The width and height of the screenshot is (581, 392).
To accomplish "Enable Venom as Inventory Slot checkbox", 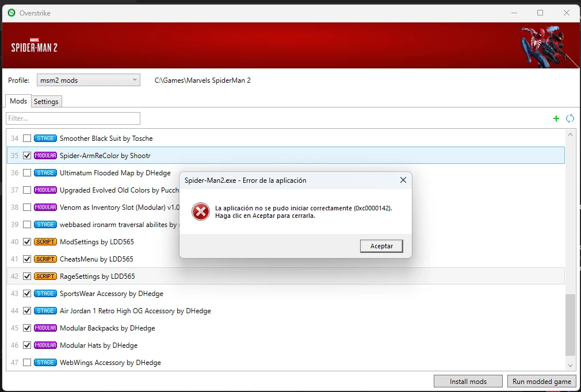I will tap(26, 207).
